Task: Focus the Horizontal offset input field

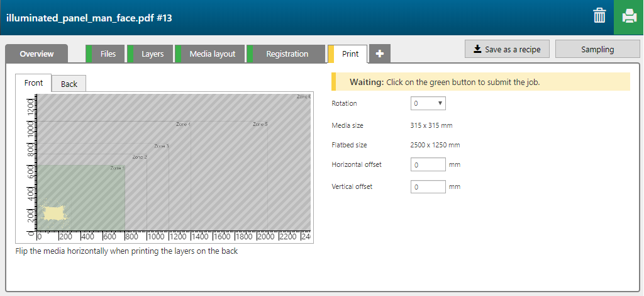Action: tap(428, 165)
